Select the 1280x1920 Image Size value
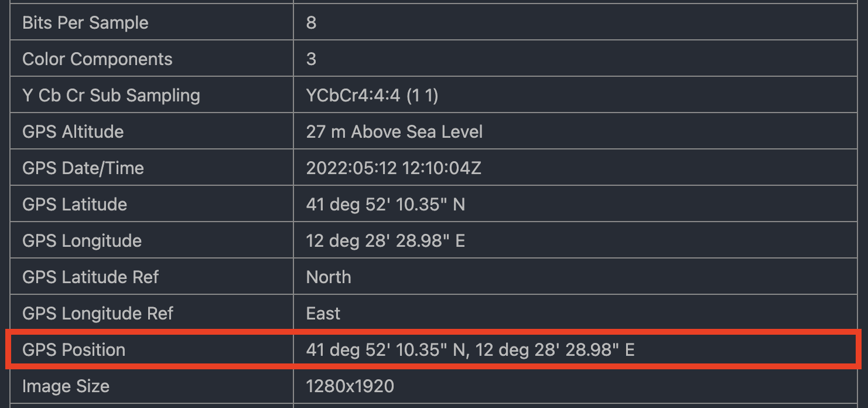Screen dimensions: 868x408 click(x=350, y=386)
